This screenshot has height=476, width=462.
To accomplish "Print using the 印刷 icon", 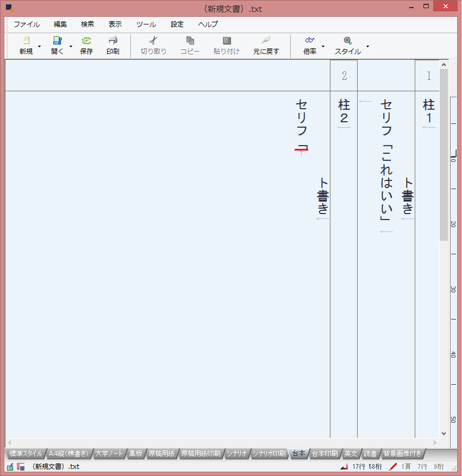I will point(113,40).
